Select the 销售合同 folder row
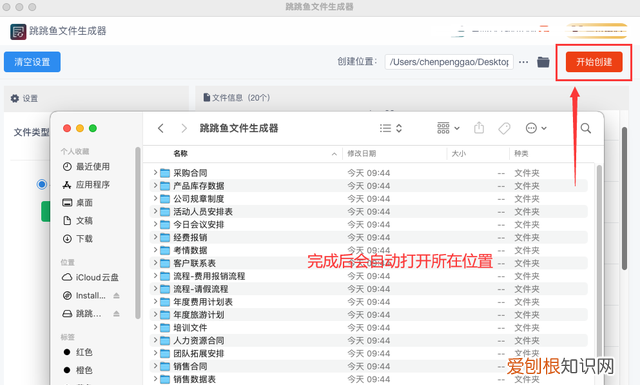 pos(369,366)
